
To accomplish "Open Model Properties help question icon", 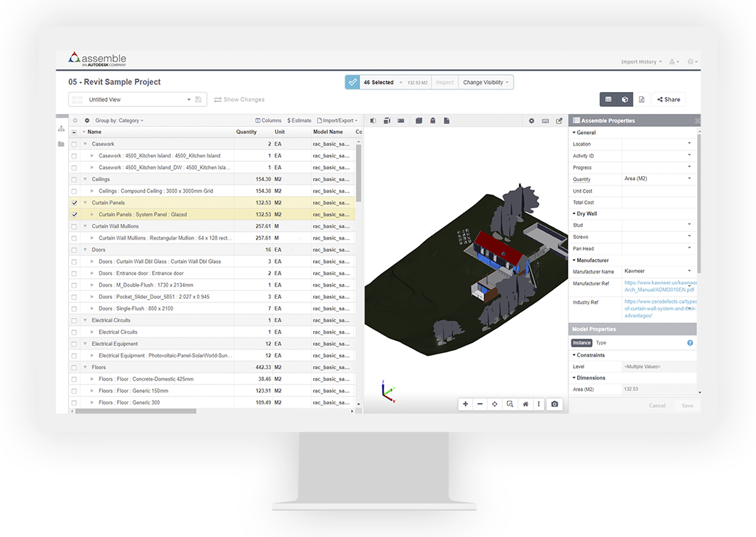I will tap(690, 343).
